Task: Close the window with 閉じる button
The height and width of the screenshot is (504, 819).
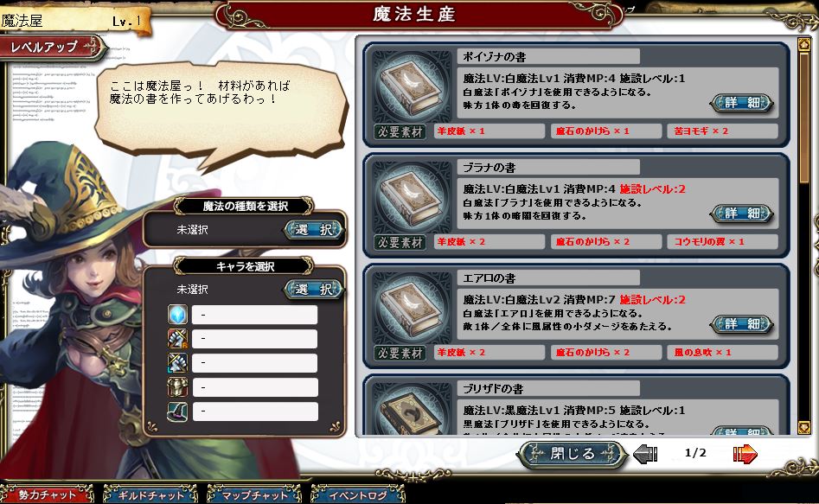Action: [572, 453]
